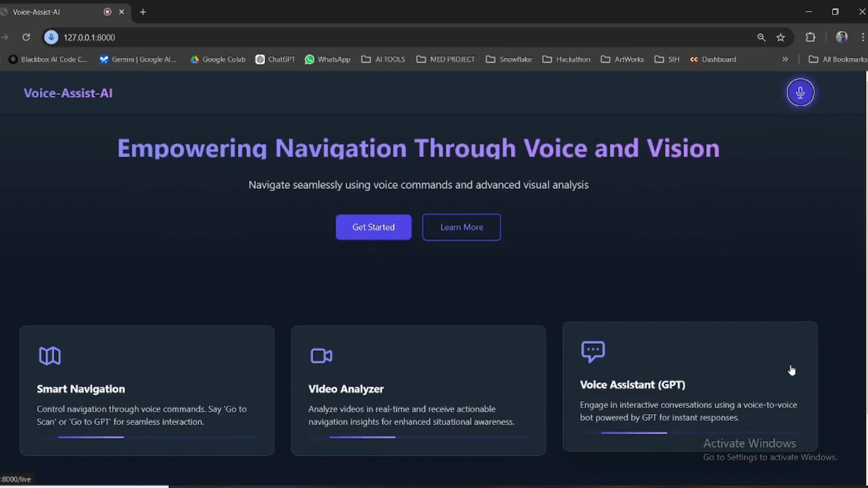868x488 pixels.
Task: Click the bookmark star icon
Action: (781, 38)
